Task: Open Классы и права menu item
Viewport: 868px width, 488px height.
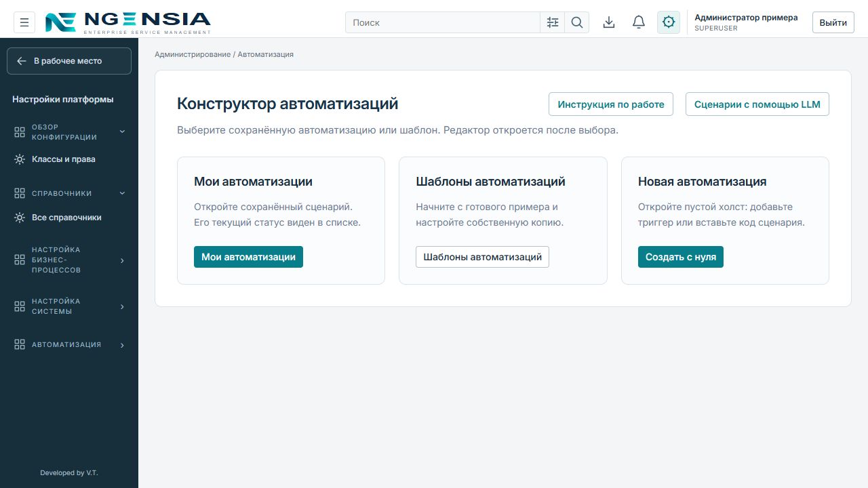Action: click(x=69, y=159)
